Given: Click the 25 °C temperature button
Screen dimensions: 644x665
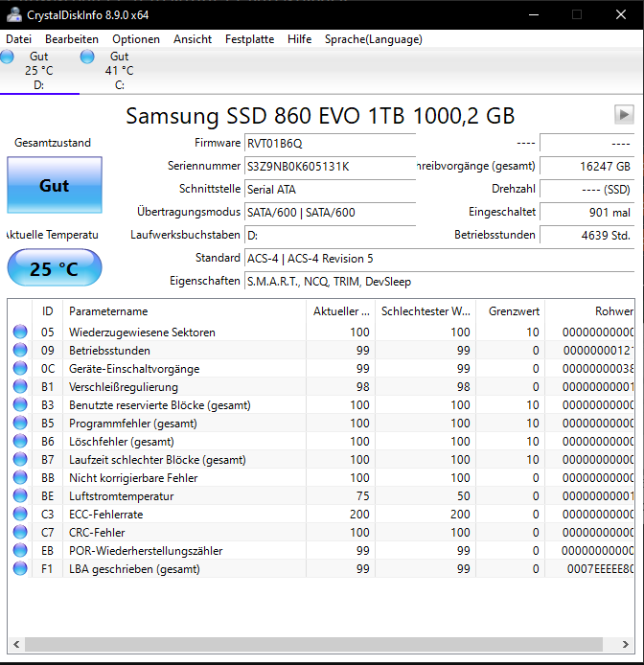Looking at the screenshot, I should coord(55,268).
